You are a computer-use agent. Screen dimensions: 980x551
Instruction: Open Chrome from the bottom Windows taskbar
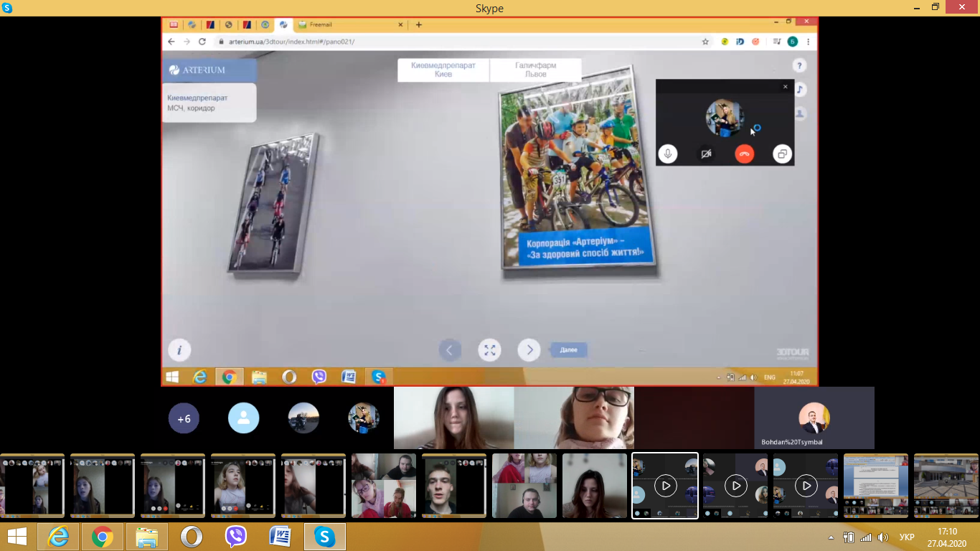pyautogui.click(x=102, y=537)
